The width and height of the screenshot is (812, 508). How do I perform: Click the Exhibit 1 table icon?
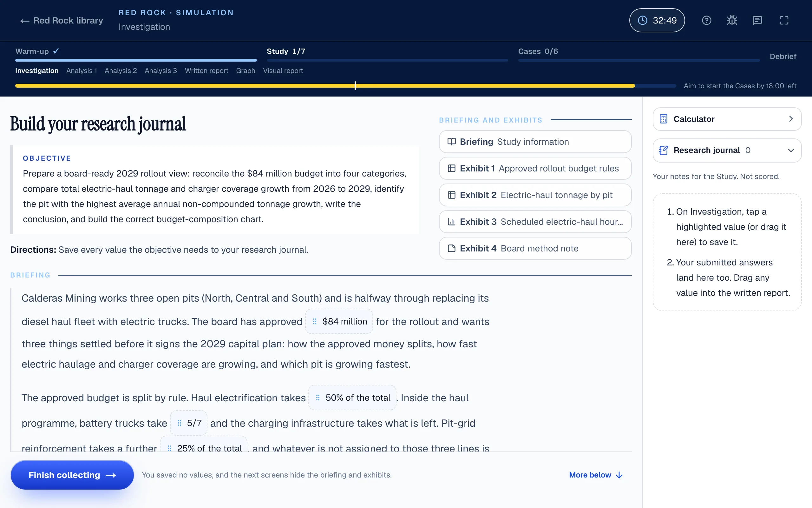(x=452, y=168)
